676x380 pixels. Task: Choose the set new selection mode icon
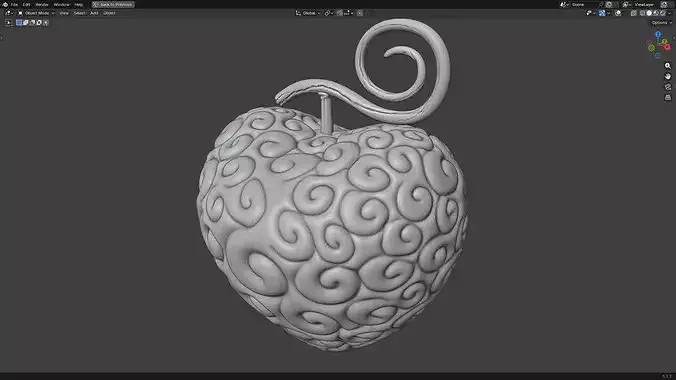click(19, 22)
